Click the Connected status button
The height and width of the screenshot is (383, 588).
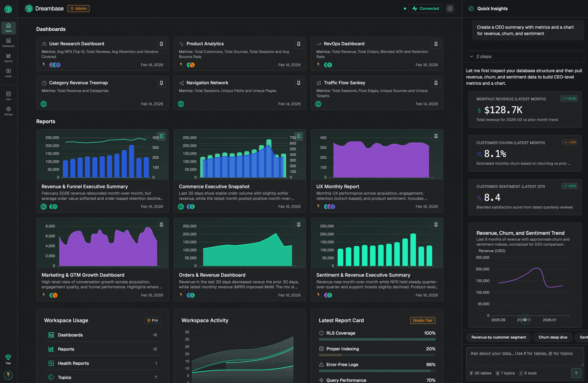(x=425, y=8)
